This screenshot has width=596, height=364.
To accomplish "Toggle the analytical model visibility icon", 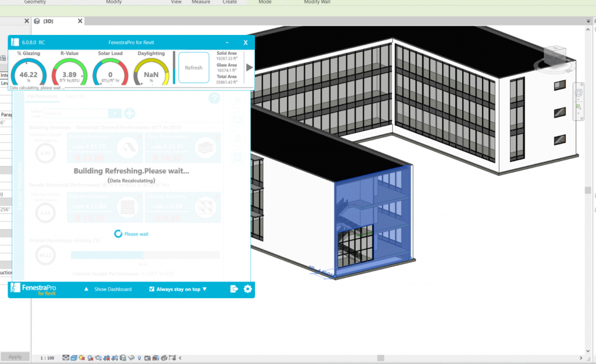I will pos(156,358).
